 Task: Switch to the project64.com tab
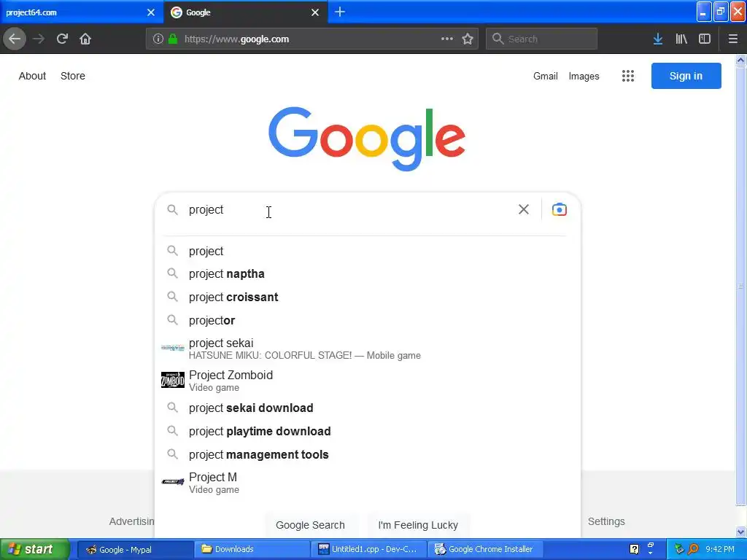coord(82,12)
